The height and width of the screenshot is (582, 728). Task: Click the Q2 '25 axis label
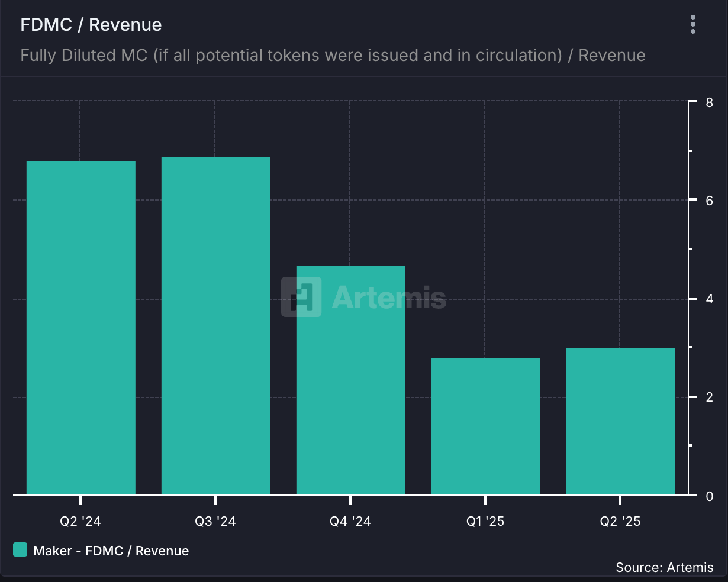(x=620, y=521)
